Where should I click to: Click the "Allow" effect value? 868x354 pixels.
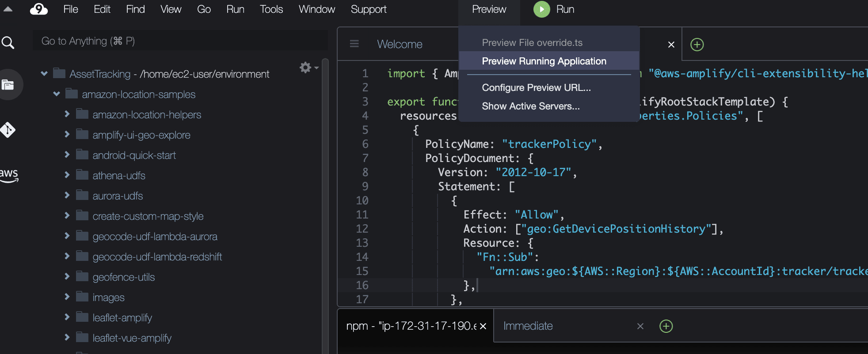(537, 215)
